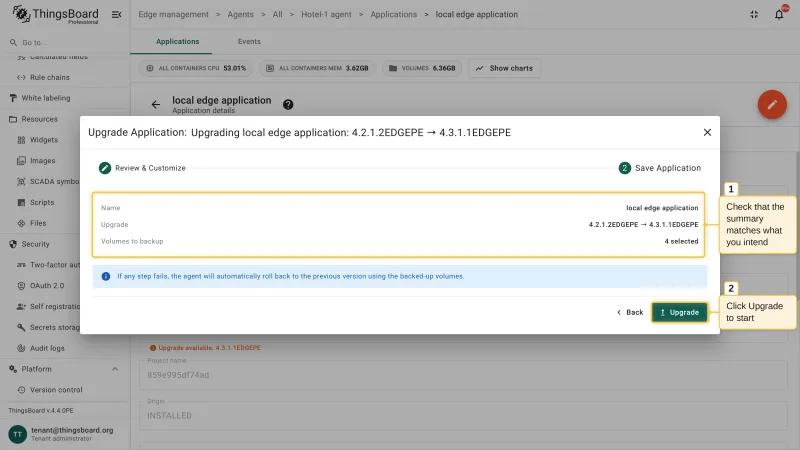The image size is (800, 450).
Task: Click the Origin field showing INSTALLED
Action: click(463, 414)
